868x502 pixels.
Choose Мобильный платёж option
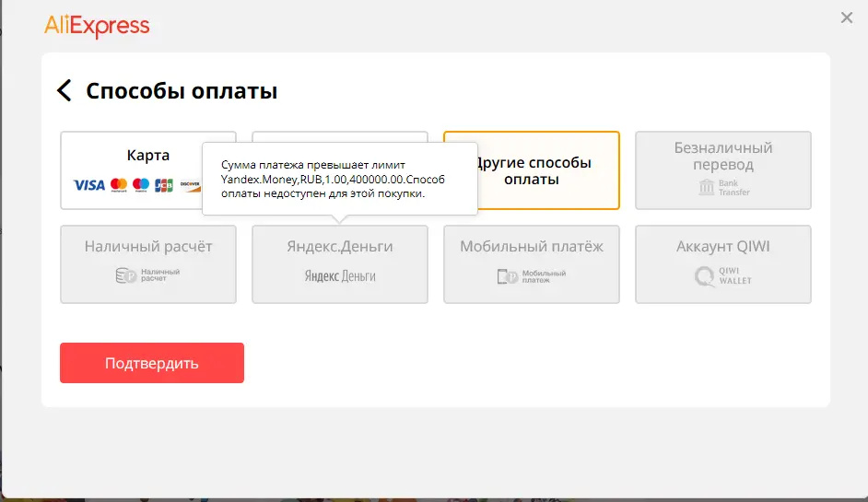tap(532, 264)
